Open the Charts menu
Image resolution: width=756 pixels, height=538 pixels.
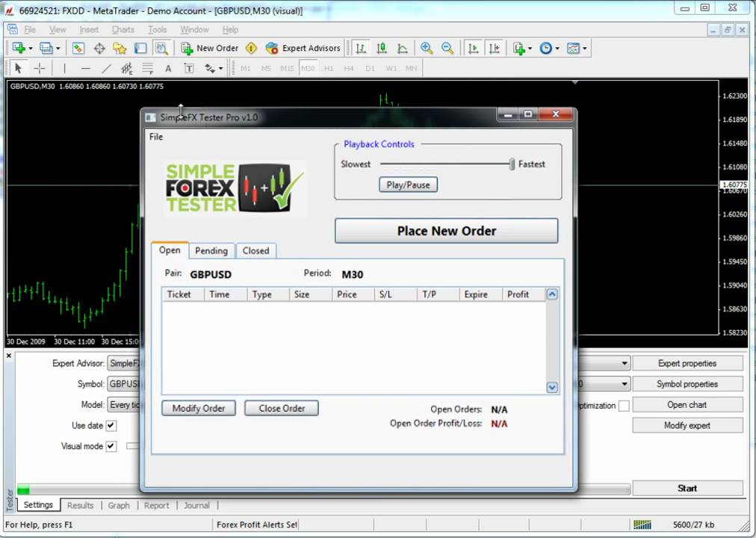pos(123,30)
